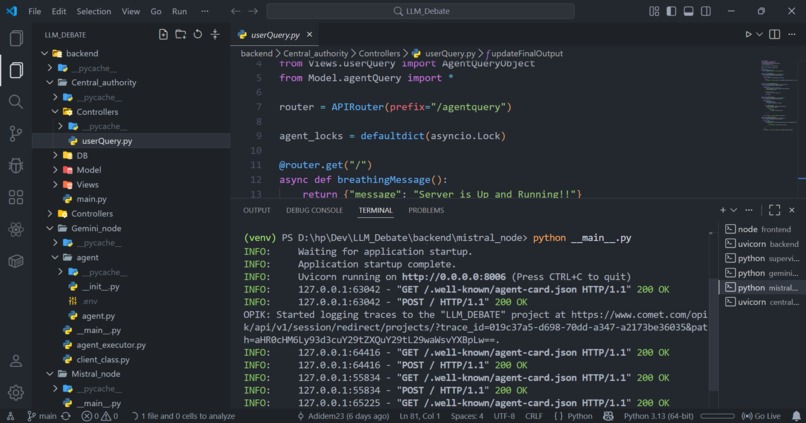Screen dimensions: 806x423
Task: Go back in navigation history
Action: (x=235, y=11)
